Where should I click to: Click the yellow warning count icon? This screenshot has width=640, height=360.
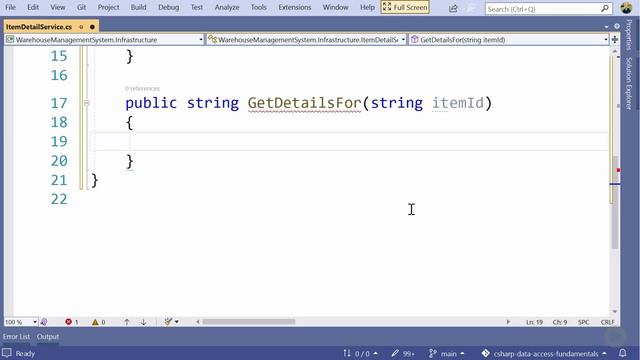[95, 322]
